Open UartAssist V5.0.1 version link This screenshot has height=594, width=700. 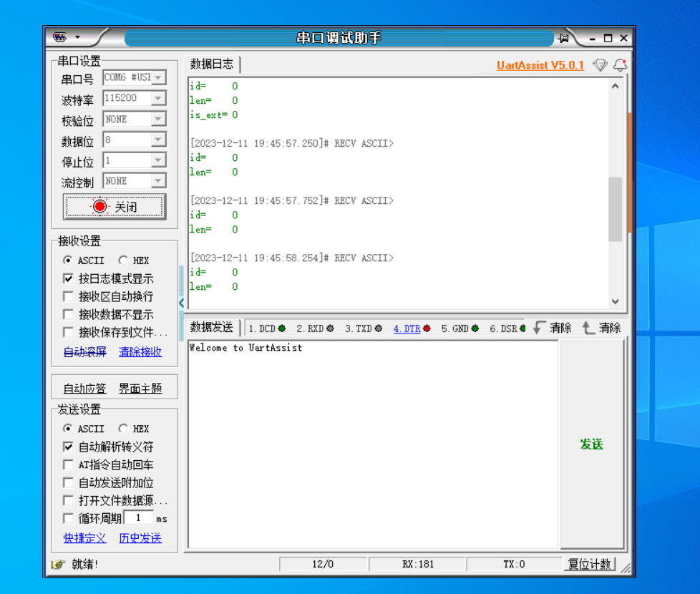[x=540, y=65]
